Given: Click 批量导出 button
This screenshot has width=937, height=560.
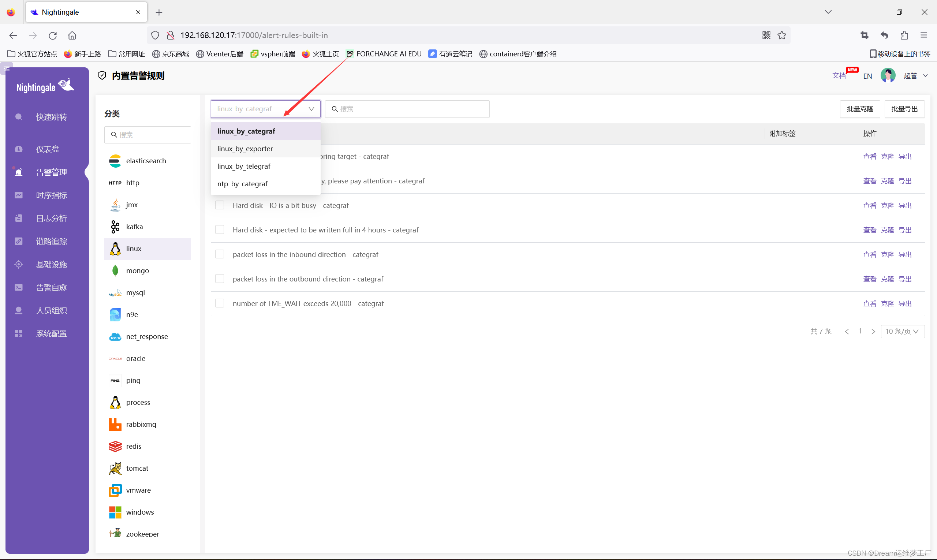Looking at the screenshot, I should point(904,109).
